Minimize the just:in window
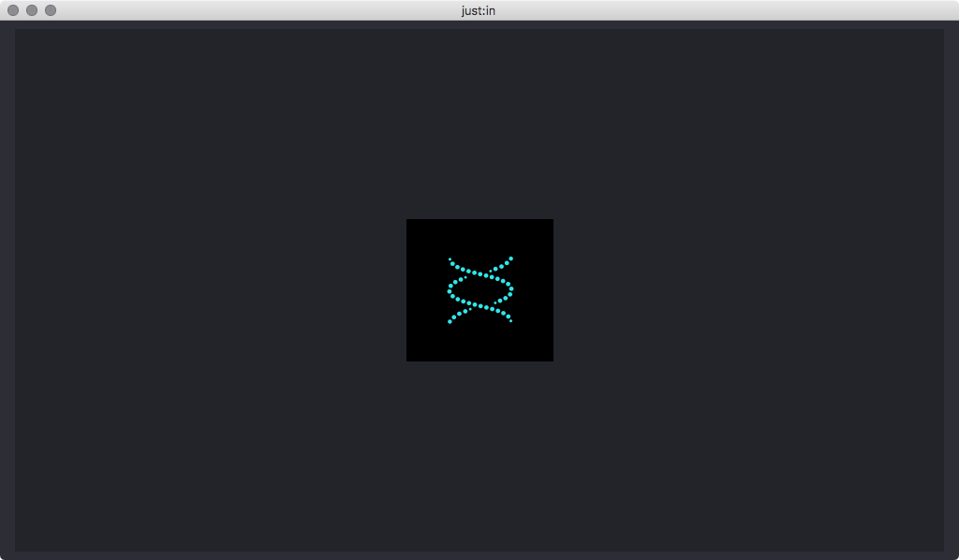The height and width of the screenshot is (560, 959). pyautogui.click(x=32, y=10)
